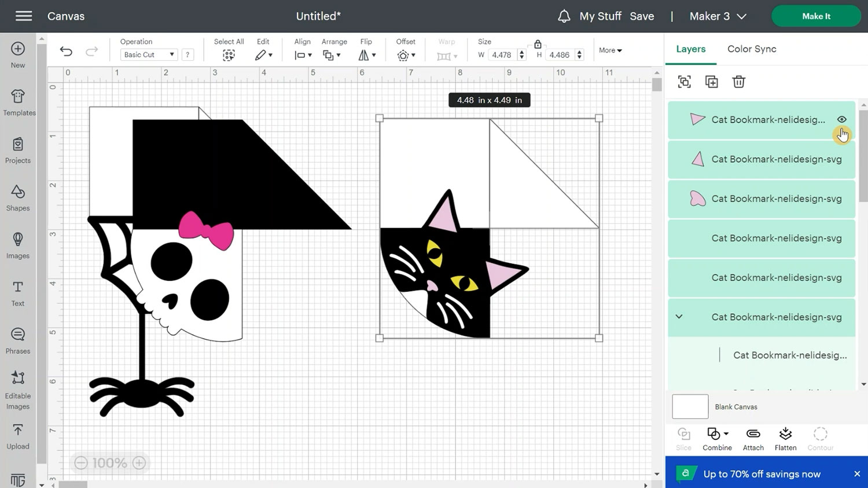868x488 pixels.
Task: Collapse the Cat Bookmark group layer
Action: click(679, 317)
